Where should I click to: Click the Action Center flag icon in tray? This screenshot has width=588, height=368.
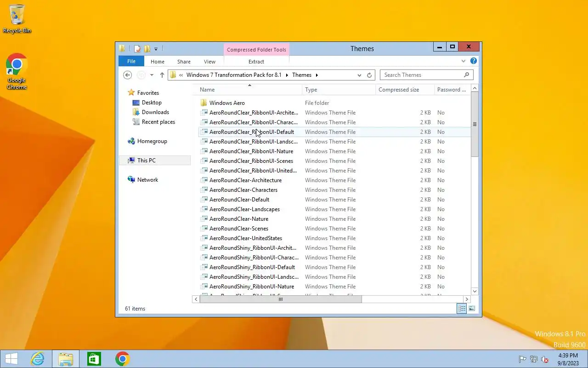coord(522,359)
